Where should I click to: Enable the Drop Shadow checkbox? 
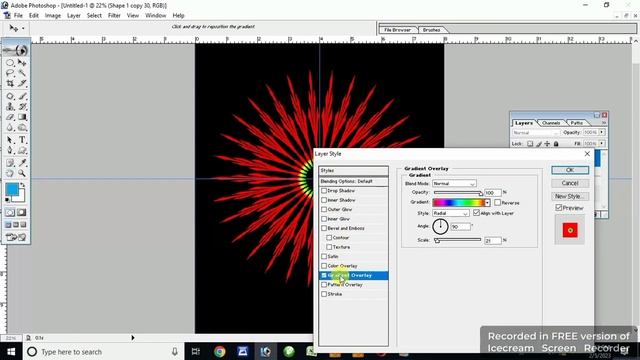pyautogui.click(x=324, y=191)
